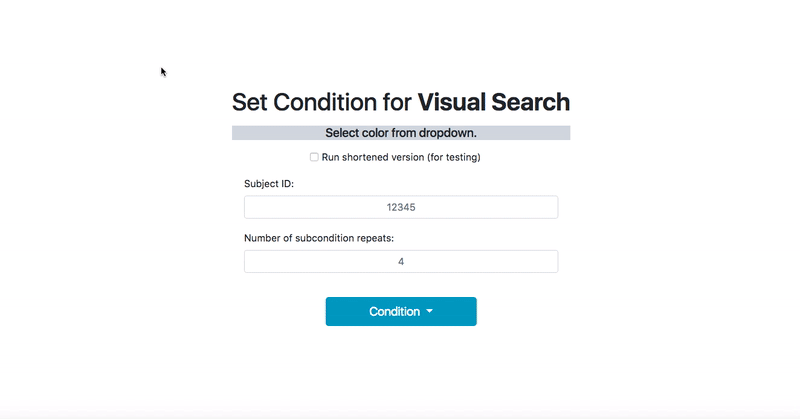Click the gray 'Select color from dropdown.' banner

[401, 133]
